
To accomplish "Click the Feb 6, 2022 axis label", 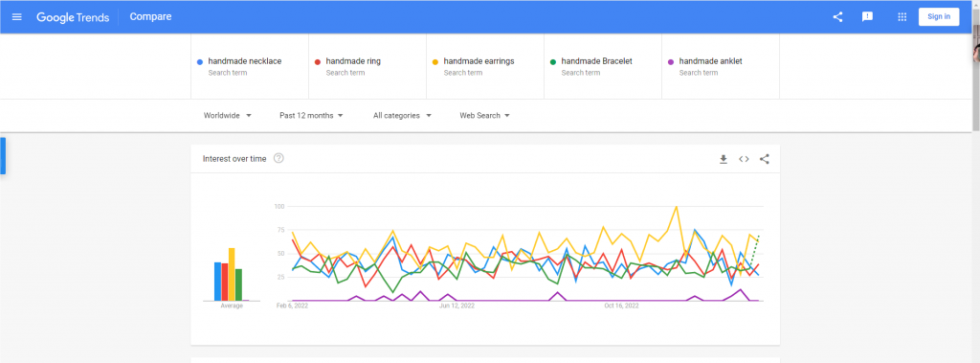I will [292, 306].
